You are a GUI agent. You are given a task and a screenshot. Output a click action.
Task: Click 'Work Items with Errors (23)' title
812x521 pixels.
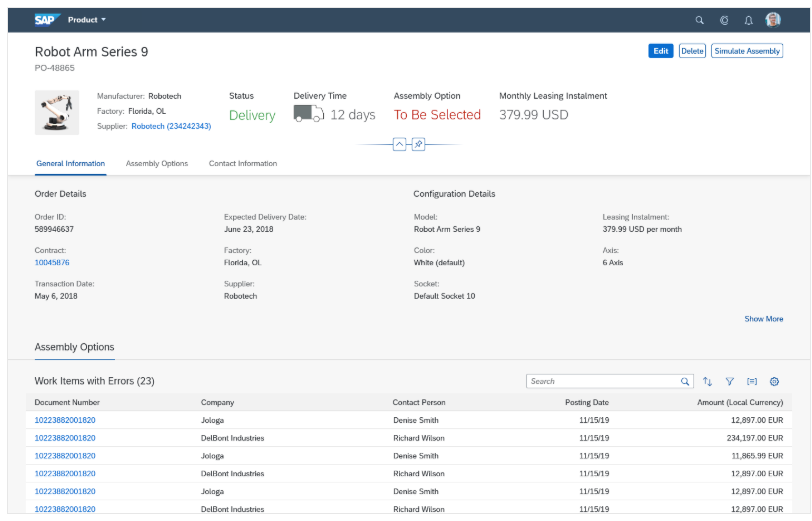click(x=94, y=381)
